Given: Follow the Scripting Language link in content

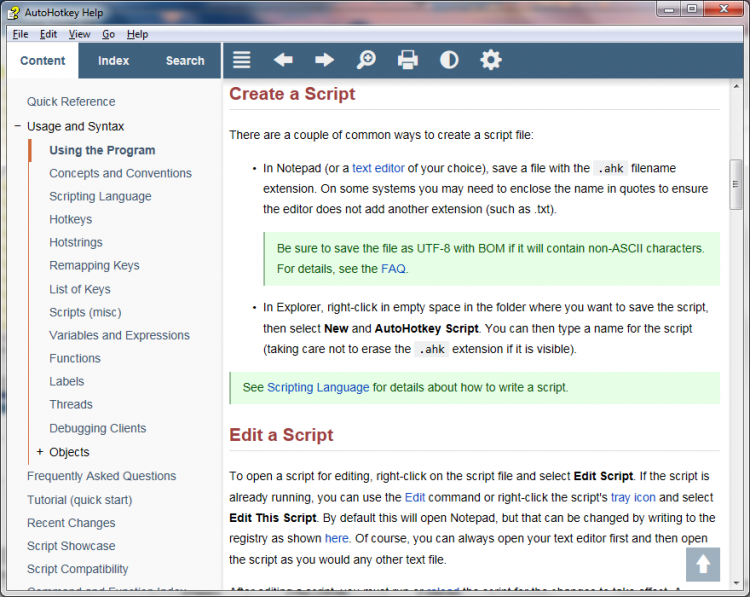Looking at the screenshot, I should pos(318,387).
